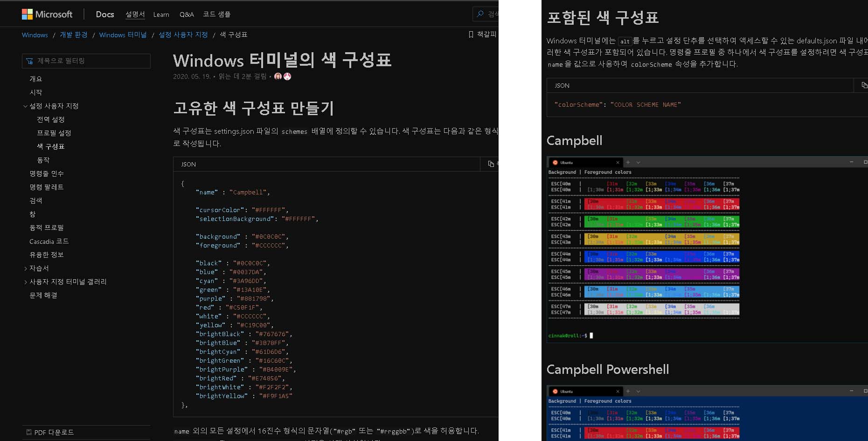This screenshot has height=441, width=868.
Task: Click the Campbell section heading
Action: coord(574,141)
